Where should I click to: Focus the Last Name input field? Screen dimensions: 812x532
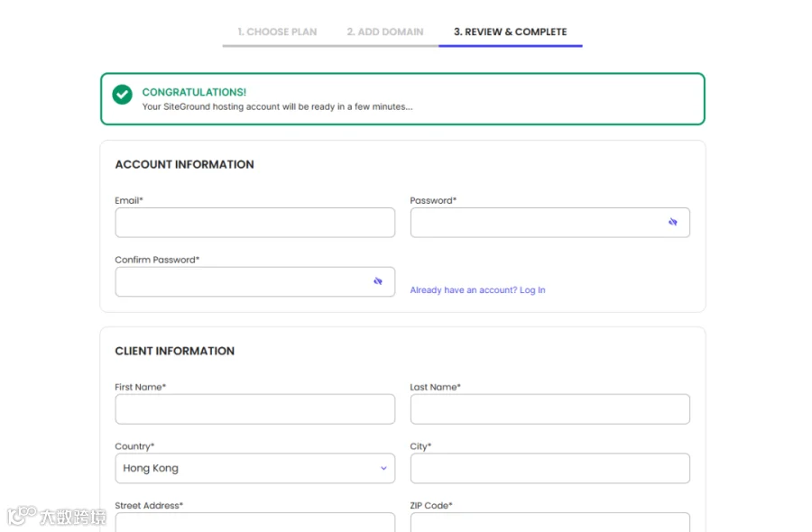coord(550,409)
